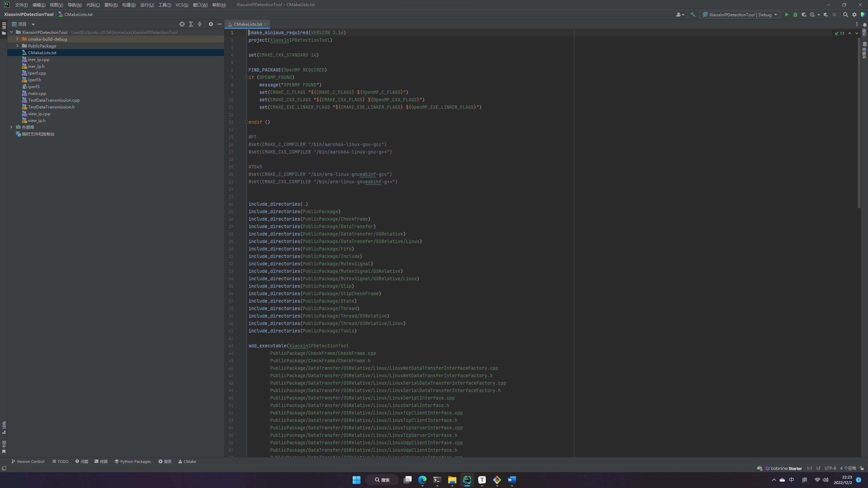Viewport: 868px width, 488px height.
Task: Click the Profile clock-with-play icon
Action: point(812,15)
